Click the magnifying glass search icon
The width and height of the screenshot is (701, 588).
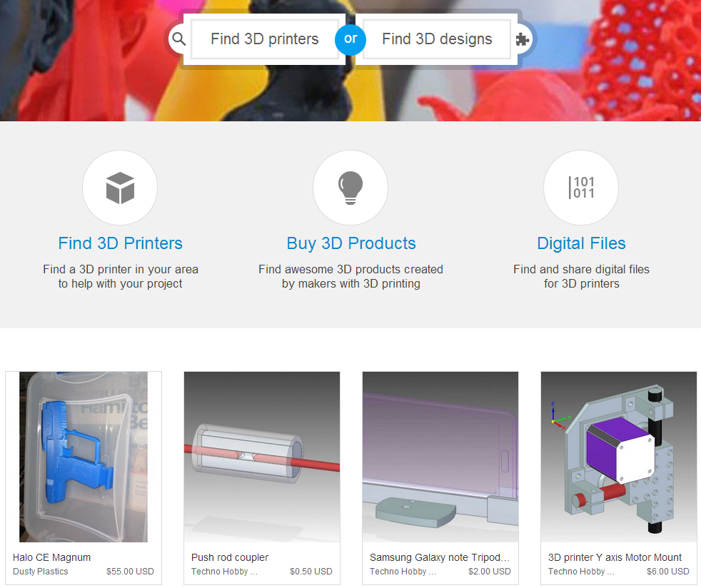179,39
